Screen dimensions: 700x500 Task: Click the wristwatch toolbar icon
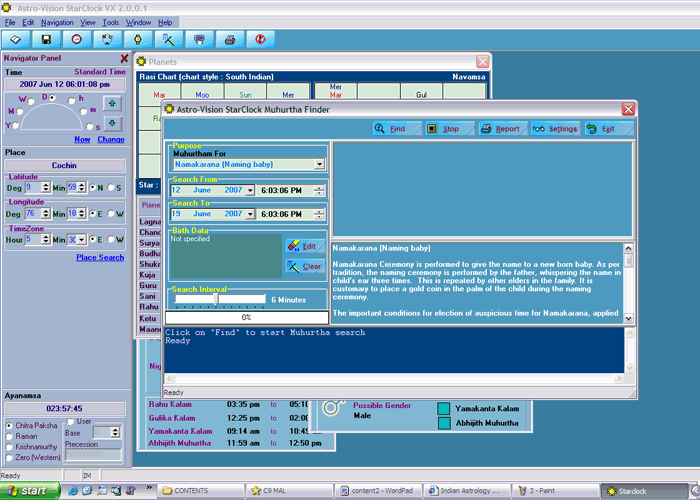tap(138, 40)
